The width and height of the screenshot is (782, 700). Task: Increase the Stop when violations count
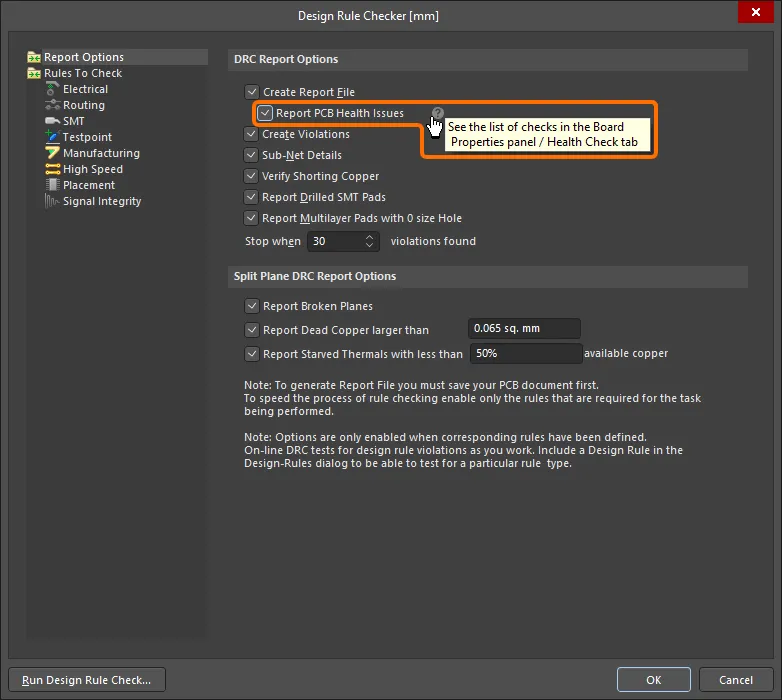369,237
